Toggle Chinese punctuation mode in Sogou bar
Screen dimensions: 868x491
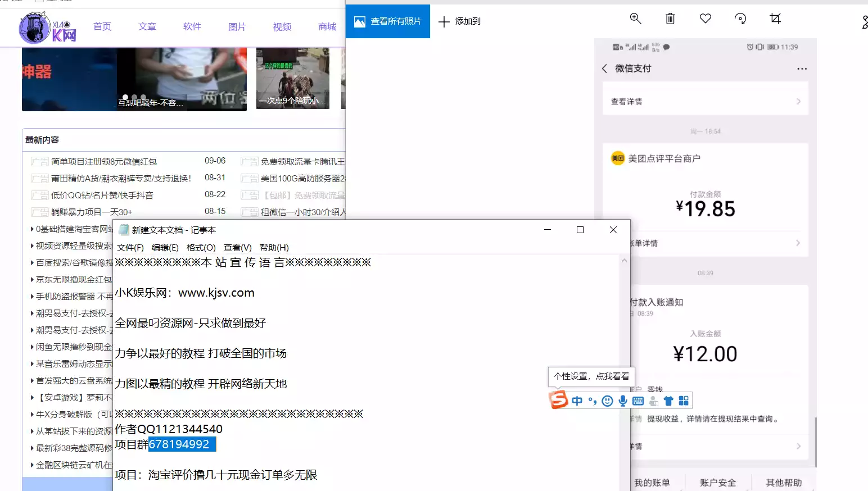coord(592,401)
